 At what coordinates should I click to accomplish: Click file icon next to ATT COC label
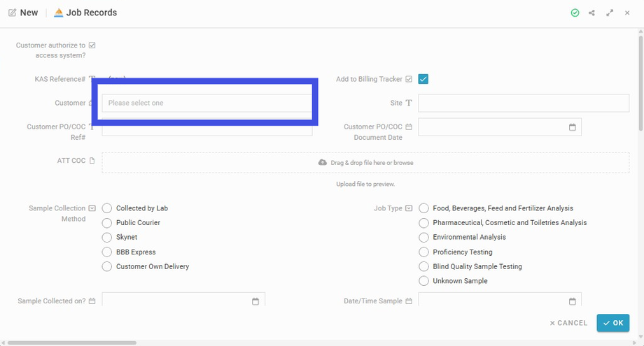(92, 160)
